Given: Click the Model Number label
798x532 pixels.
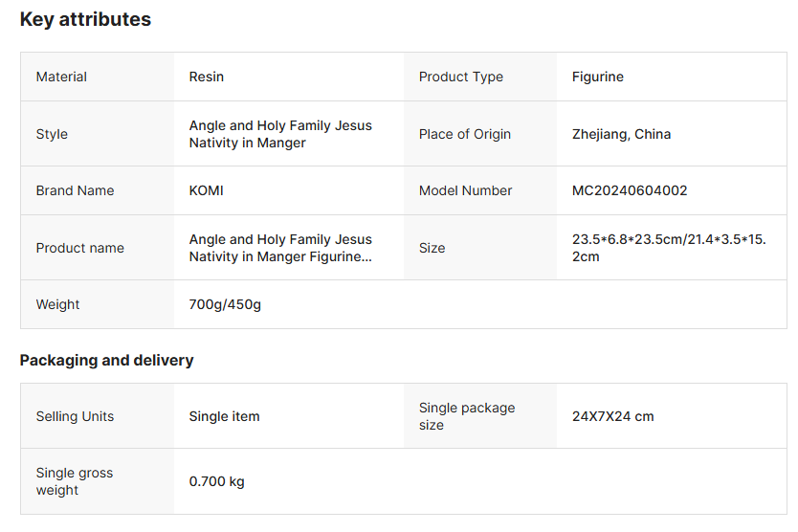Looking at the screenshot, I should click(x=465, y=190).
